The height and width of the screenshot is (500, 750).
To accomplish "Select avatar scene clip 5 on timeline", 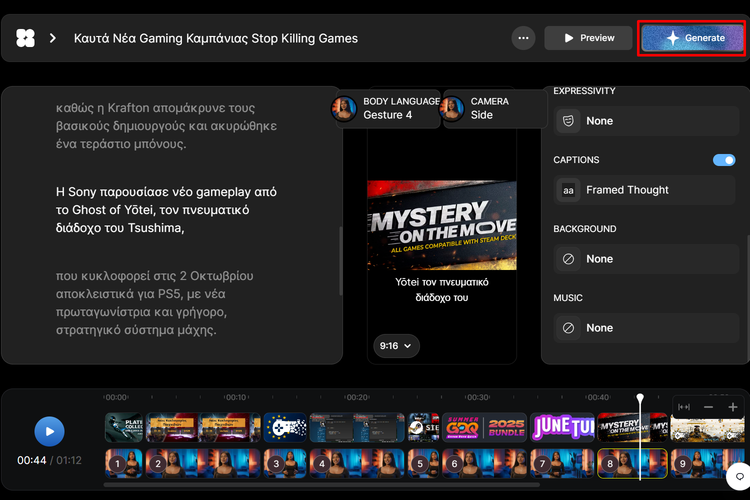I will (423, 463).
